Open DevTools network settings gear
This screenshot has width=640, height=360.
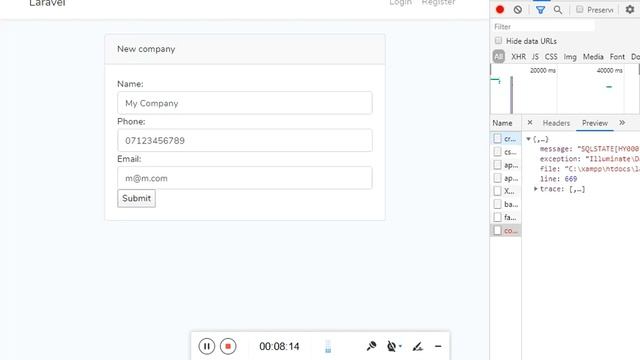point(630,9)
